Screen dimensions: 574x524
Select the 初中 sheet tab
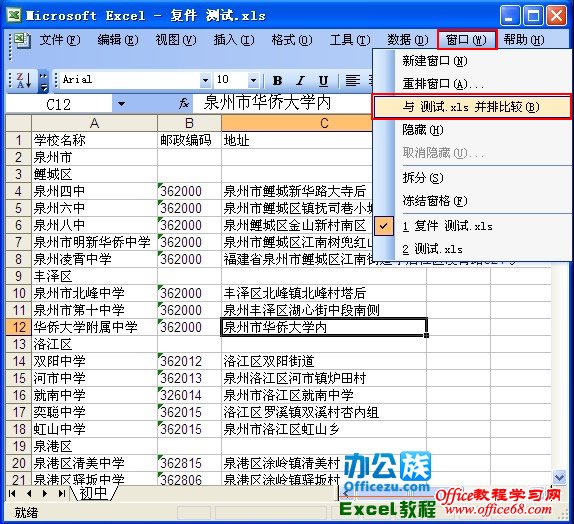click(x=94, y=493)
